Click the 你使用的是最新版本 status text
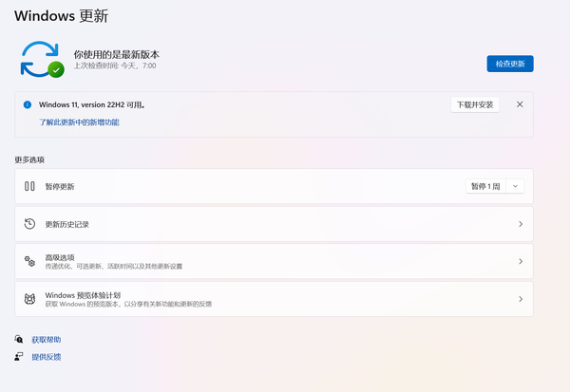This screenshot has width=570, height=392. 117,54
